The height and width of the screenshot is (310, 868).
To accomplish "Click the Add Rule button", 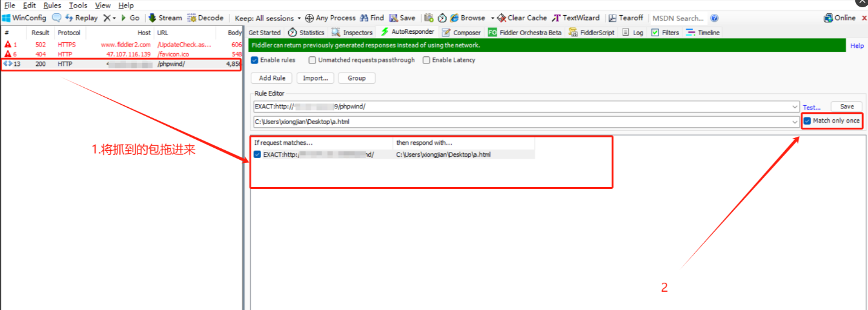I will pyautogui.click(x=271, y=78).
